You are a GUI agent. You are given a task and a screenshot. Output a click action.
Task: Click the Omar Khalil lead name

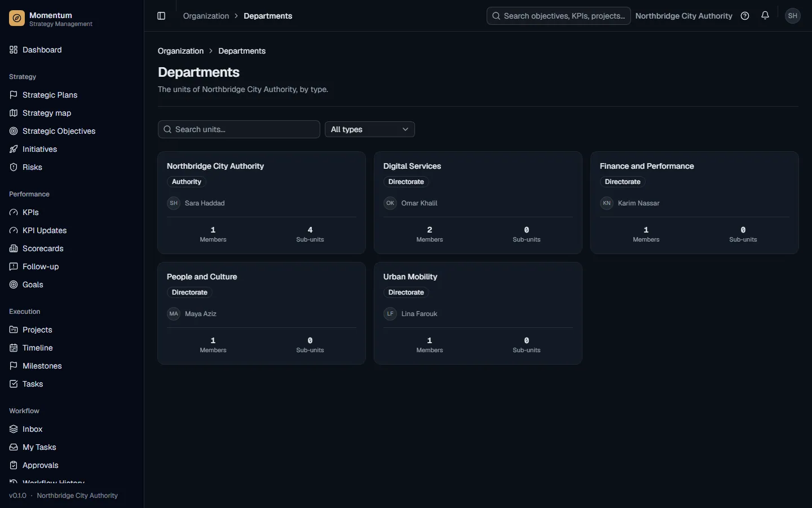click(x=419, y=203)
